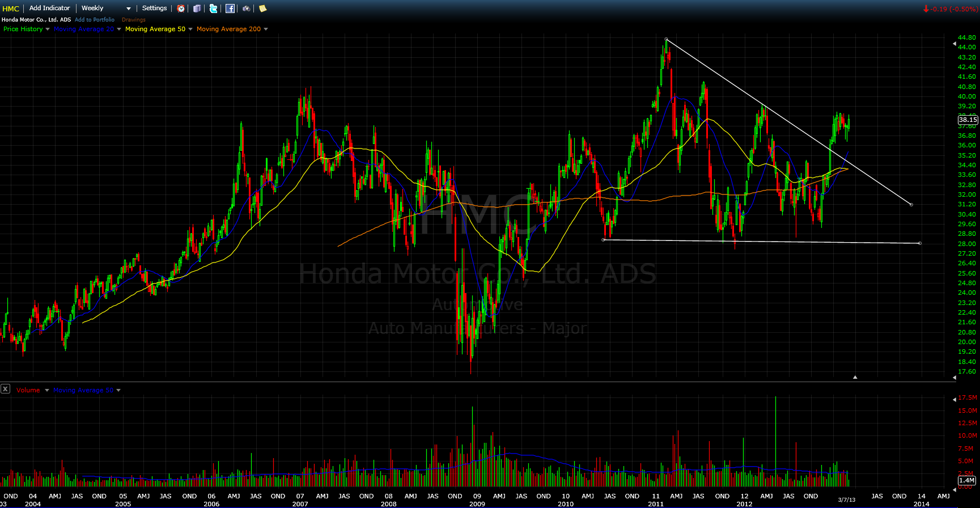Viewport: 980px width, 508px height.
Task: Open the Add Indicator menu
Action: (x=50, y=8)
